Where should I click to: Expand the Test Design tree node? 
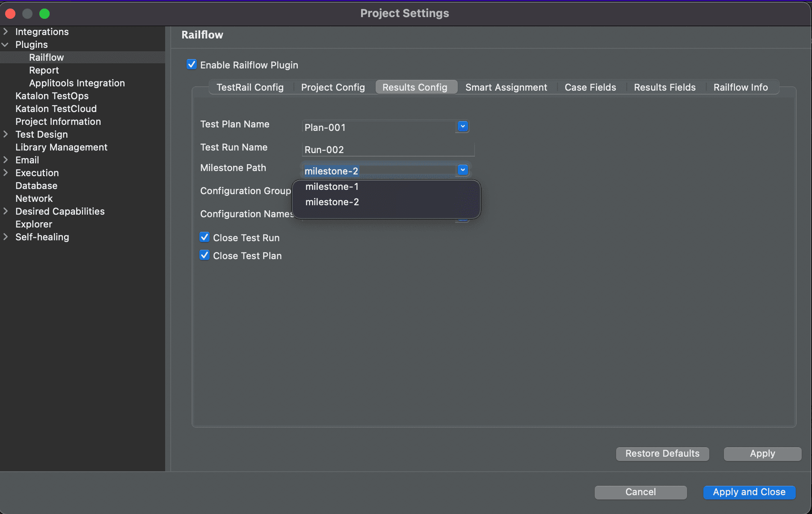[x=6, y=134]
